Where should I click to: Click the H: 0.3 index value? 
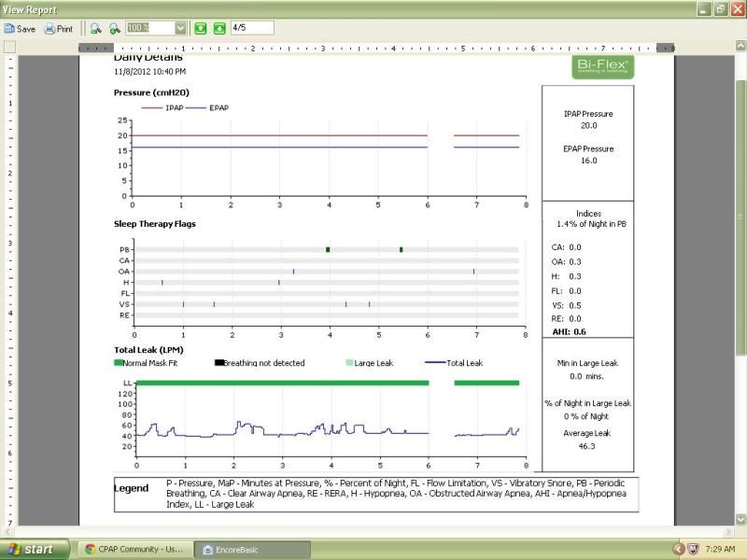point(566,276)
